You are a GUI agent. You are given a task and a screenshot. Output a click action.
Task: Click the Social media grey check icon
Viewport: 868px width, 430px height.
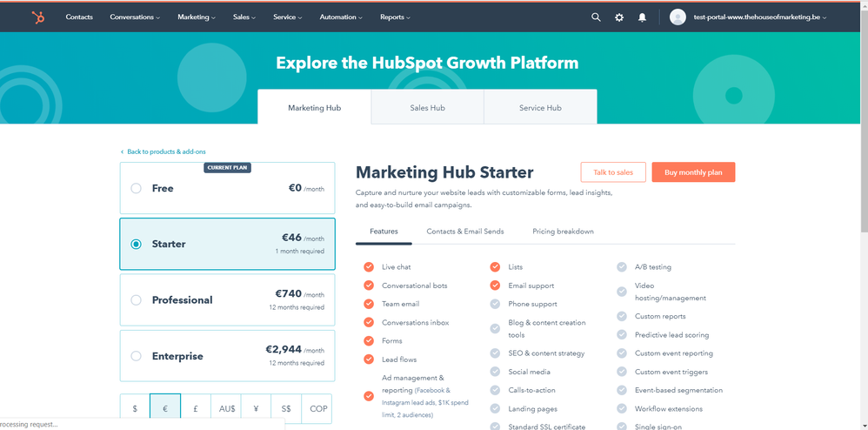click(x=496, y=372)
